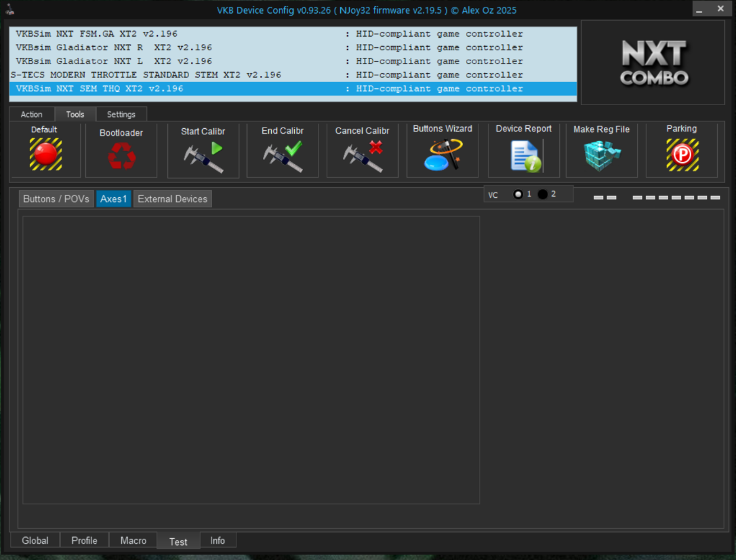The height and width of the screenshot is (560, 736).
Task: Finish calibration using End Calibr icon
Action: pos(282,157)
